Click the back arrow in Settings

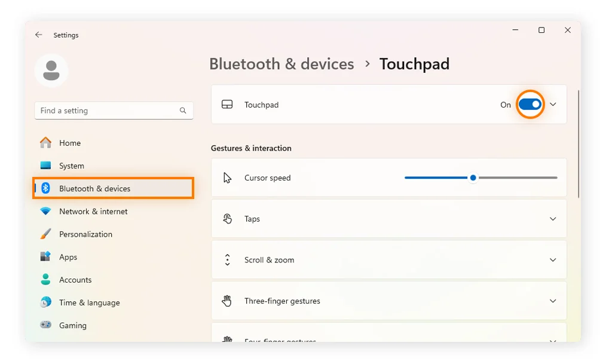pos(39,35)
